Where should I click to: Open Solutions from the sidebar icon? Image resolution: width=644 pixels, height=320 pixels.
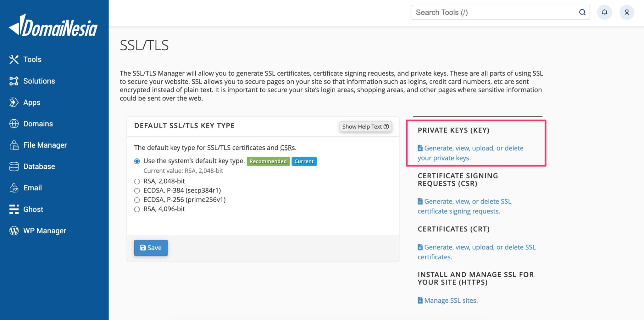point(14,81)
